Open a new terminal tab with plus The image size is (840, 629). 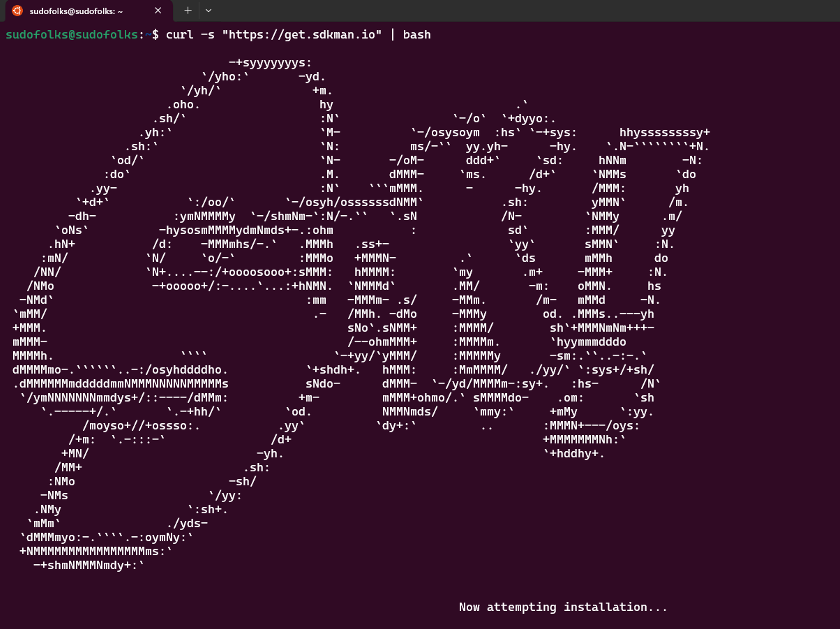coord(188,11)
